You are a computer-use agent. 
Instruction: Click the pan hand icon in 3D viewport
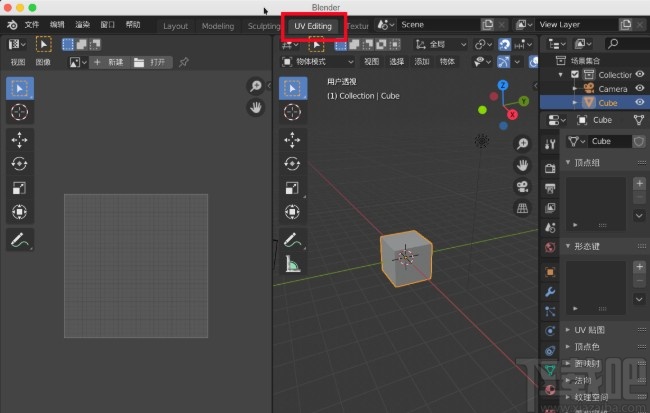pyautogui.click(x=522, y=164)
